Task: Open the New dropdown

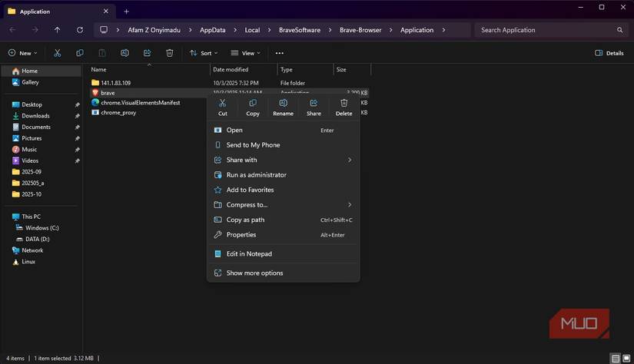Action: tap(23, 53)
